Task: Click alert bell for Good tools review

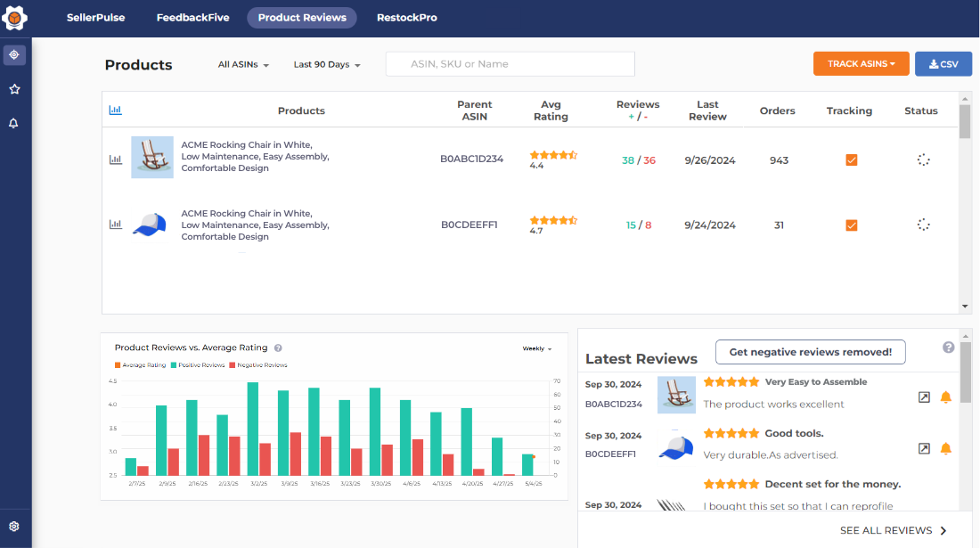Action: [945, 449]
